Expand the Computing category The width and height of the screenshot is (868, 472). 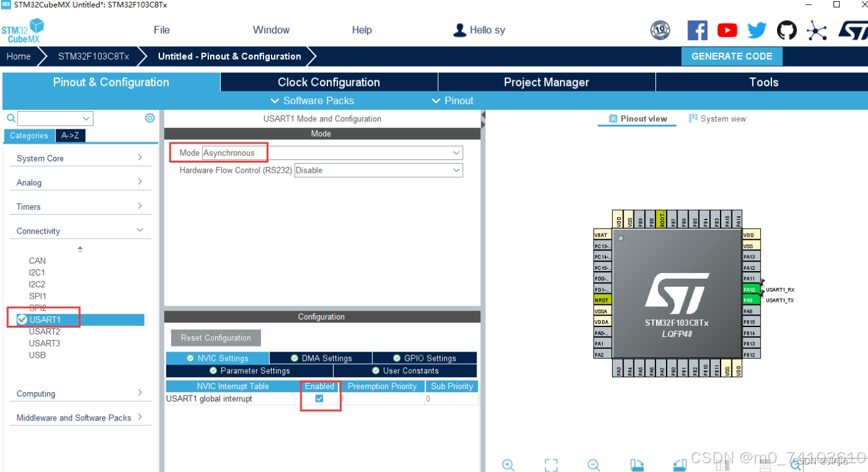(80, 394)
